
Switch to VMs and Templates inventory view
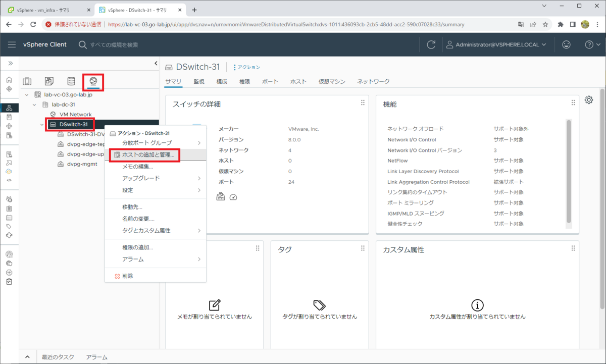coord(49,81)
